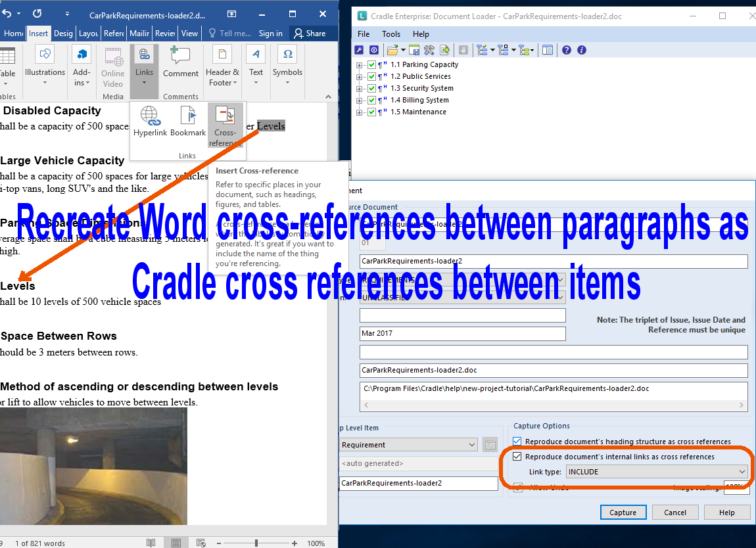Cancel the Document Loader dialog
Viewport: 756px width, 548px height.
tap(675, 512)
